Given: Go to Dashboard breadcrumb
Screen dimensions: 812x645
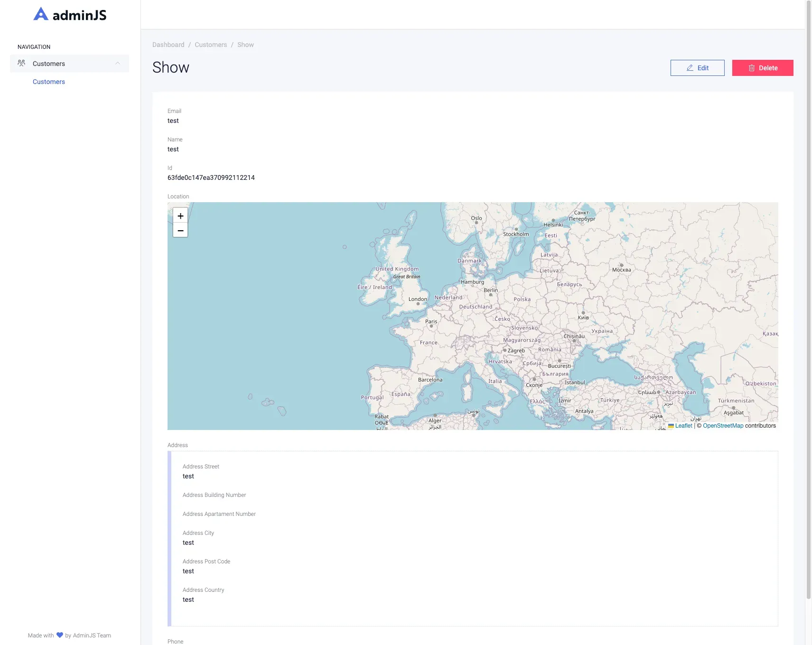Looking at the screenshot, I should pos(168,45).
